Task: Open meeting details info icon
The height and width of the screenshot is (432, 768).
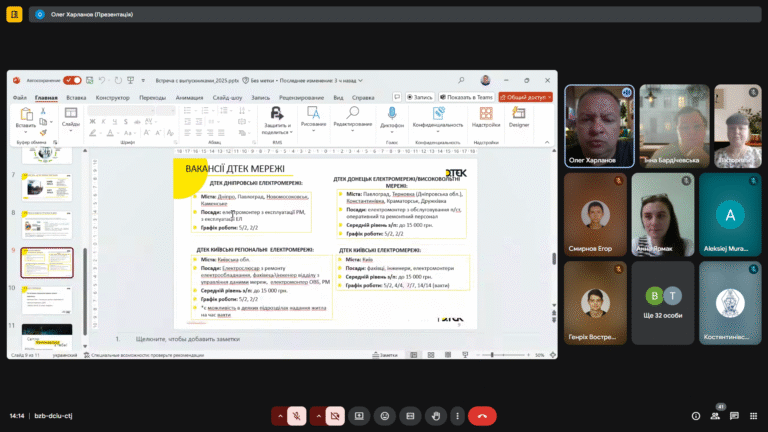Action: (696, 416)
